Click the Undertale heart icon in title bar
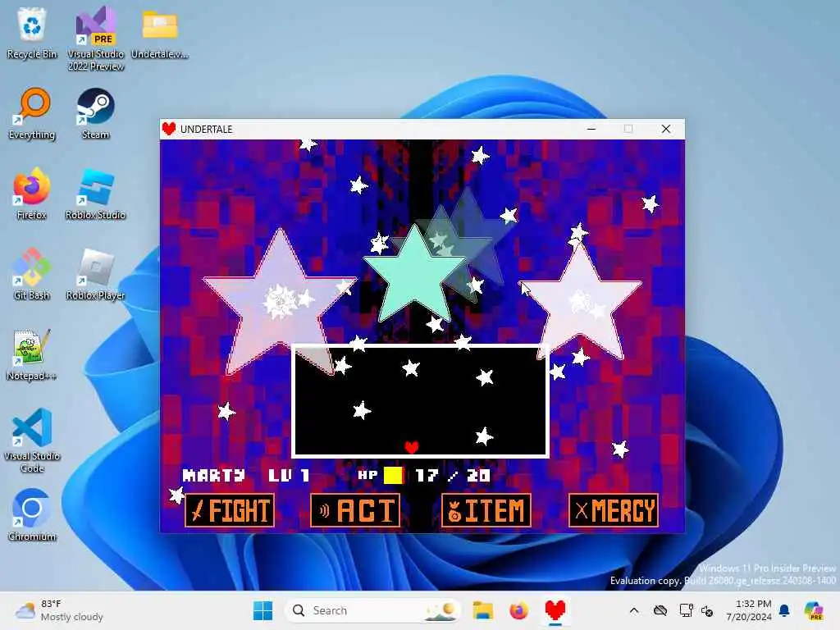Viewport: 840px width, 630px height. click(169, 129)
